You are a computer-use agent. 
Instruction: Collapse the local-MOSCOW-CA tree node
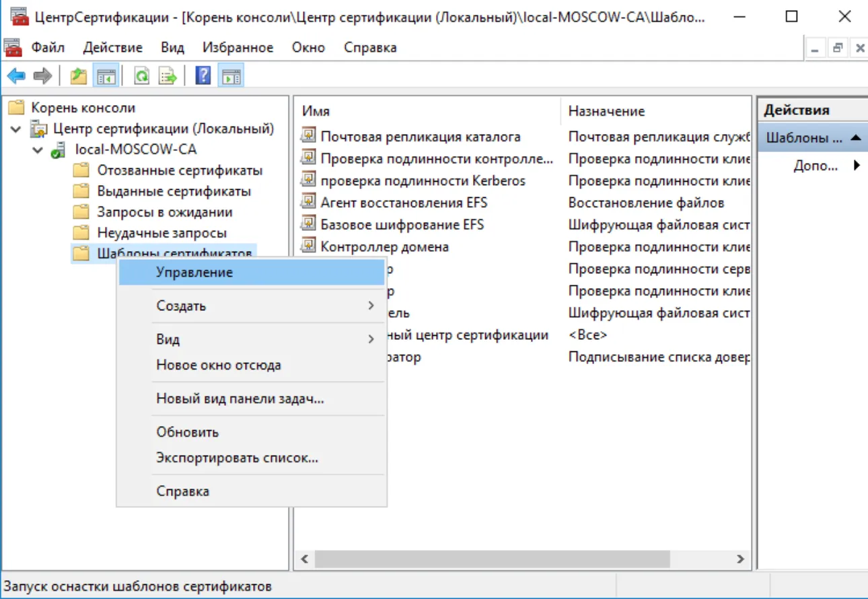tap(38, 149)
